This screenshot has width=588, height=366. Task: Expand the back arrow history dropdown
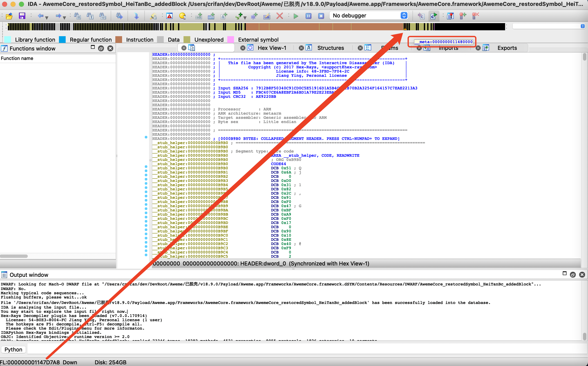(47, 17)
